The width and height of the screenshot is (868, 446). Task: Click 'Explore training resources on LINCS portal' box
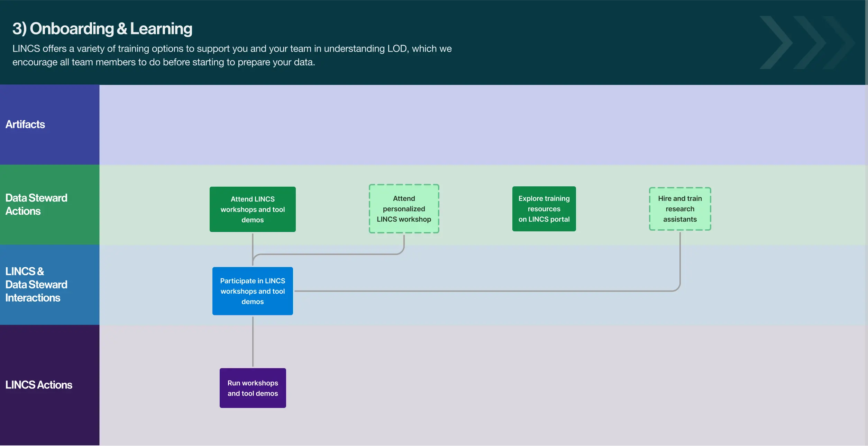point(544,209)
